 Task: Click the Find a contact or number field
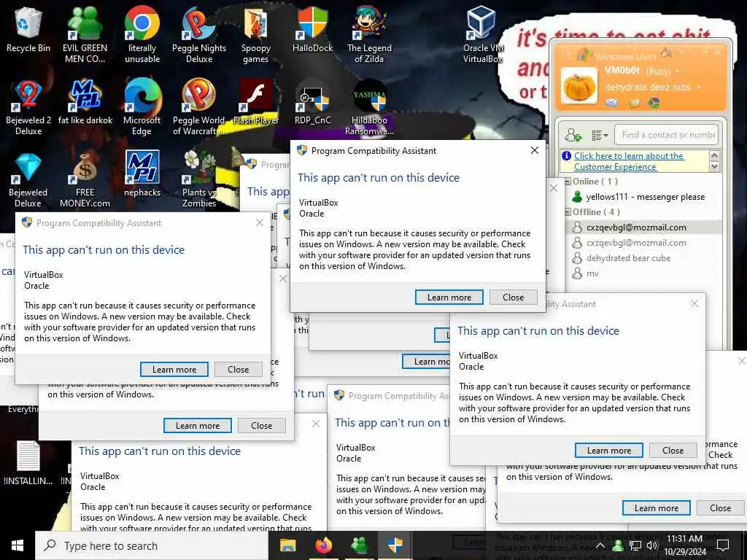pos(666,135)
